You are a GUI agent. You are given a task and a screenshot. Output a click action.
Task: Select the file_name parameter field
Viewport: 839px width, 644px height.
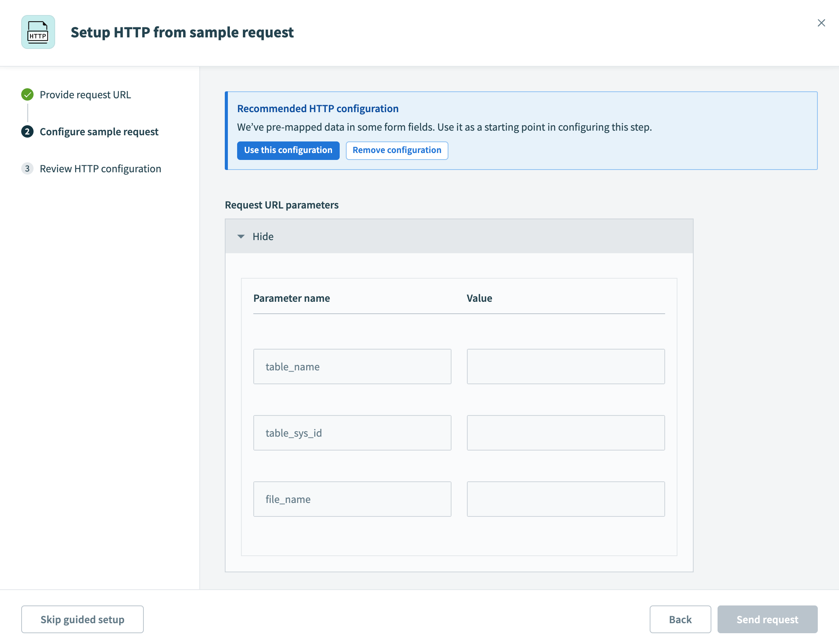(352, 499)
